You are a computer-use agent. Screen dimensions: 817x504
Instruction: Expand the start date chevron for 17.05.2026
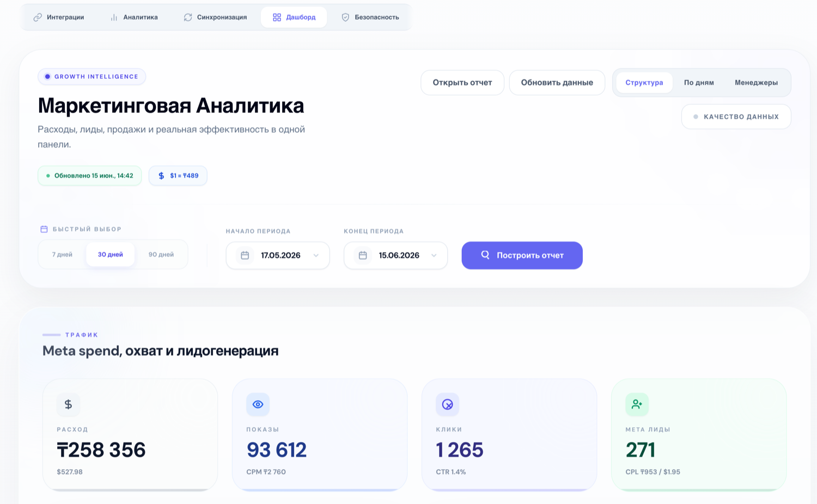click(x=316, y=256)
